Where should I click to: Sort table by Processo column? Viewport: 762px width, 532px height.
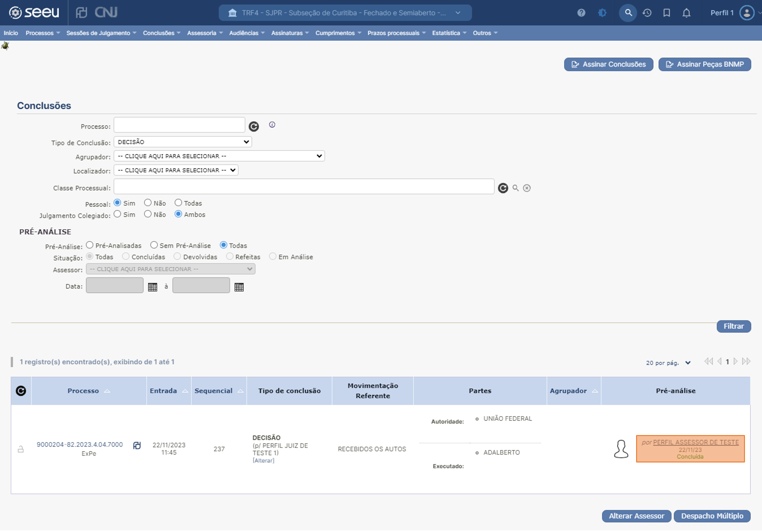(89, 391)
